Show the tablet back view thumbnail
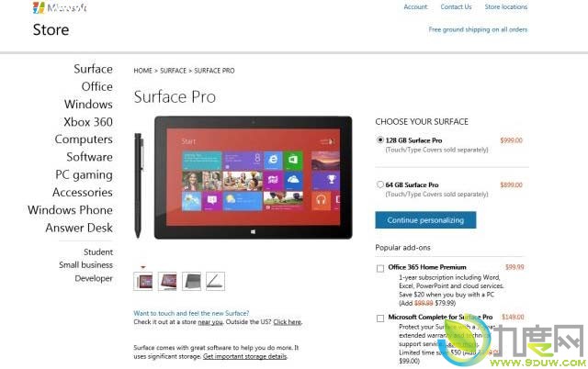588x369 pixels. tap(191, 281)
